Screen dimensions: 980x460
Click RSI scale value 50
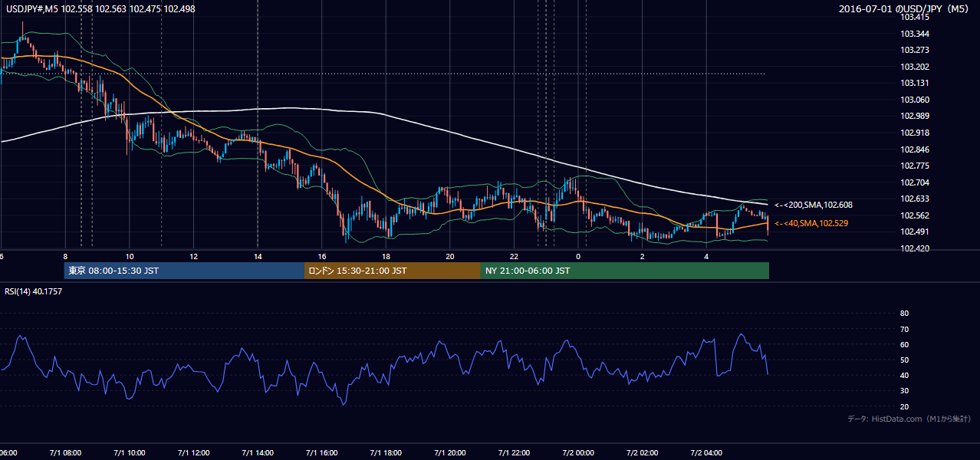tap(904, 360)
